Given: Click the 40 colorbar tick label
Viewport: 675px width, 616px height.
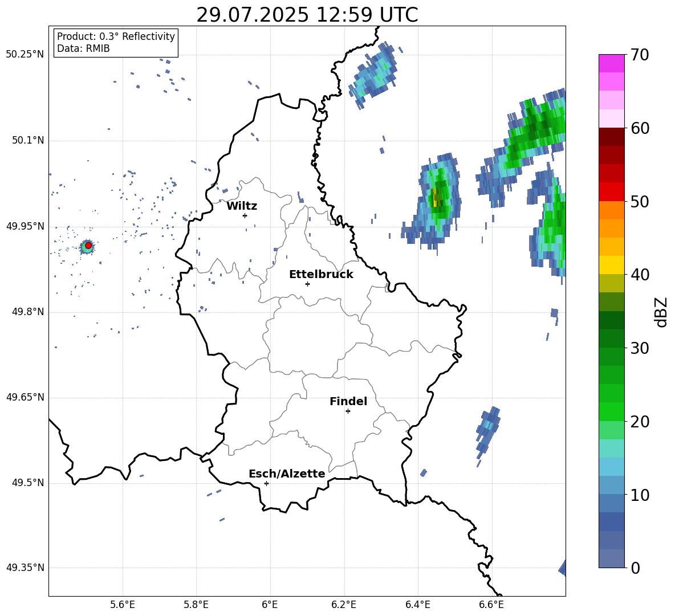Looking at the screenshot, I should tap(640, 275).
